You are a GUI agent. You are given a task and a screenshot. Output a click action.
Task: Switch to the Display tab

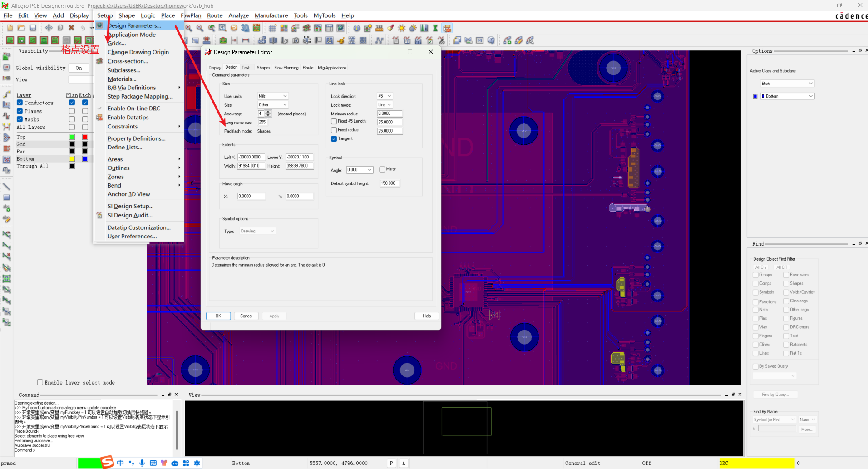point(215,68)
